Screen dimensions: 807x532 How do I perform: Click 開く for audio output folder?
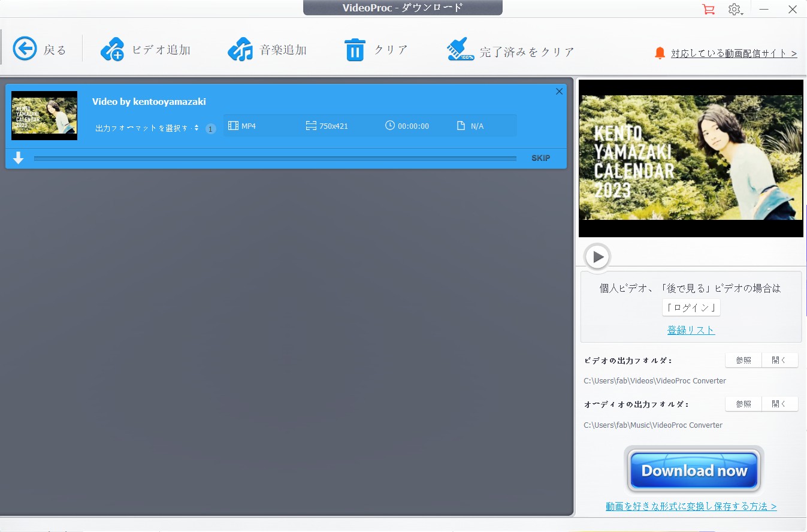click(779, 404)
